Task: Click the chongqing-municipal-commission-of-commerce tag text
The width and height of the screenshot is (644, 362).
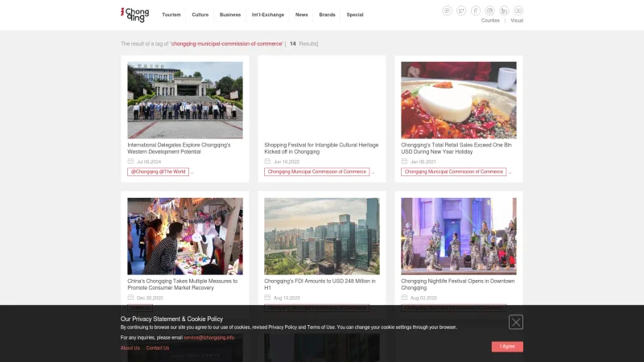Action: click(227, 44)
